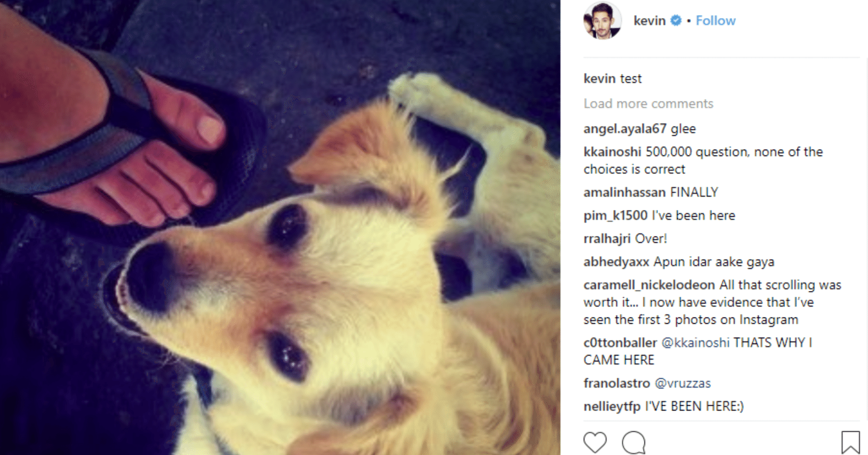This screenshot has width=868, height=455.
Task: Load more comments
Action: point(648,103)
